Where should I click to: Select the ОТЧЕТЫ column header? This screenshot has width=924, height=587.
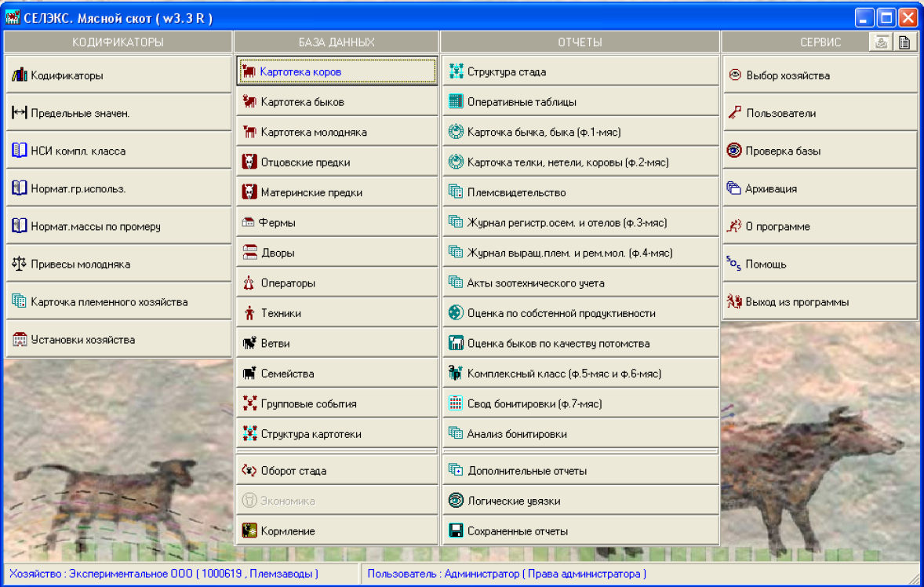coord(580,42)
